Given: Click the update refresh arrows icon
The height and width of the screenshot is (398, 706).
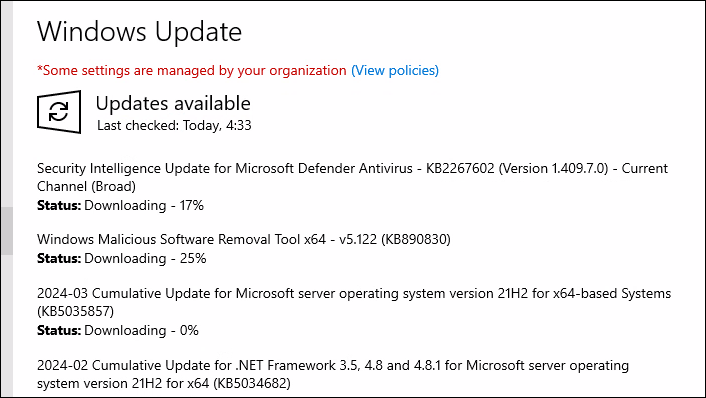Looking at the screenshot, I should [59, 112].
